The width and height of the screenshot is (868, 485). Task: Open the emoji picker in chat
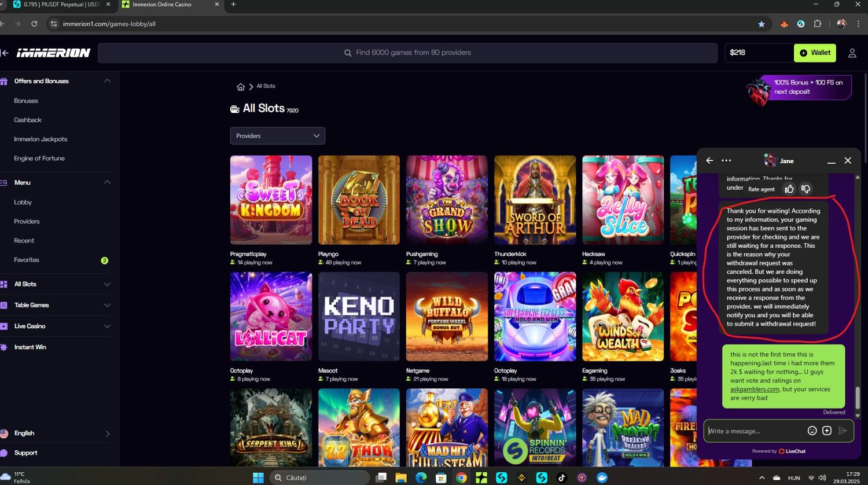click(x=812, y=431)
